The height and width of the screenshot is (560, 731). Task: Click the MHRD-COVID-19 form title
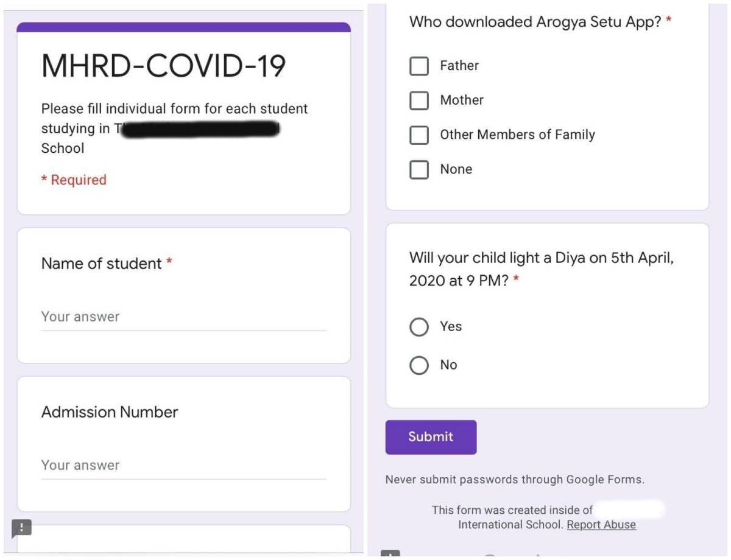163,66
